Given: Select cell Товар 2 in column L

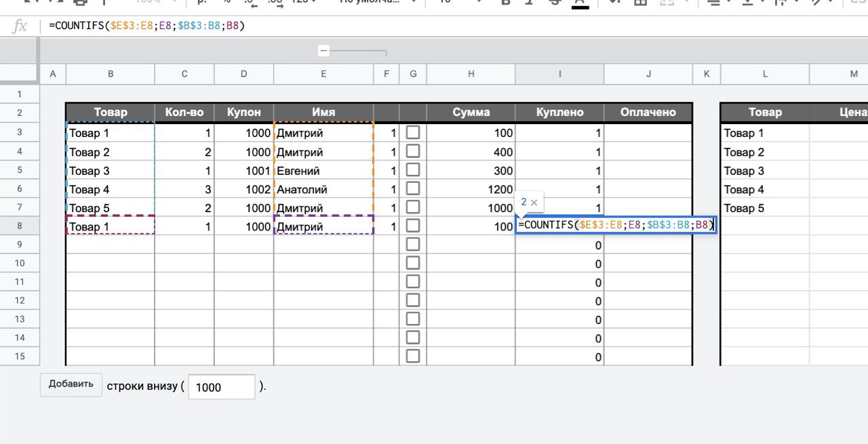Looking at the screenshot, I should [765, 152].
